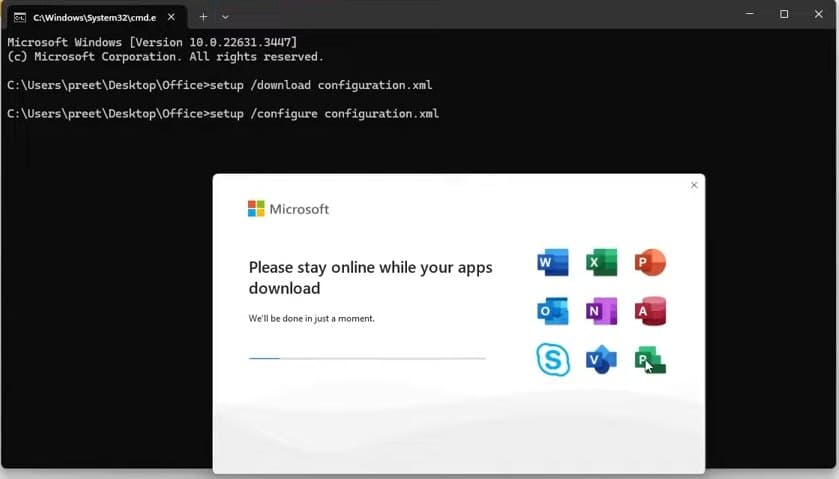
Task: Close the cmd.exe terminal tab
Action: [171, 17]
